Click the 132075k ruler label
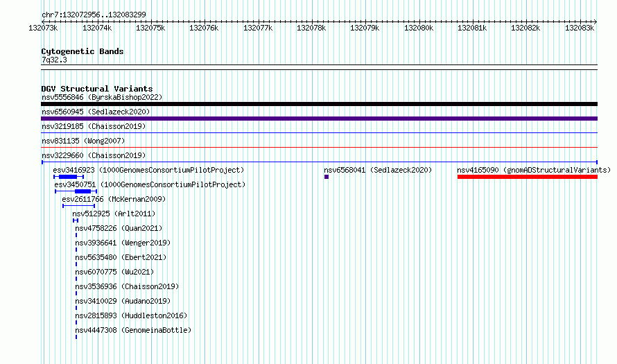This screenshot has width=617, height=364. (x=150, y=28)
